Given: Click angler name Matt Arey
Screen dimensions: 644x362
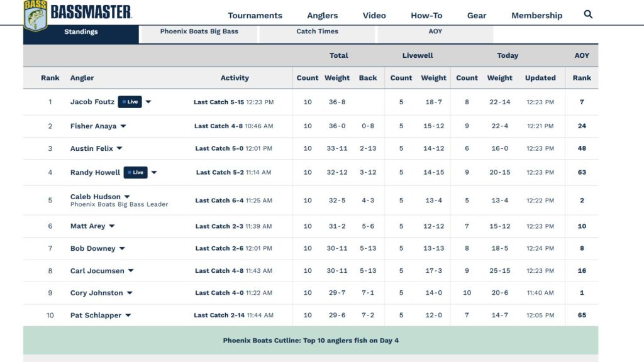Looking at the screenshot, I should 87,226.
